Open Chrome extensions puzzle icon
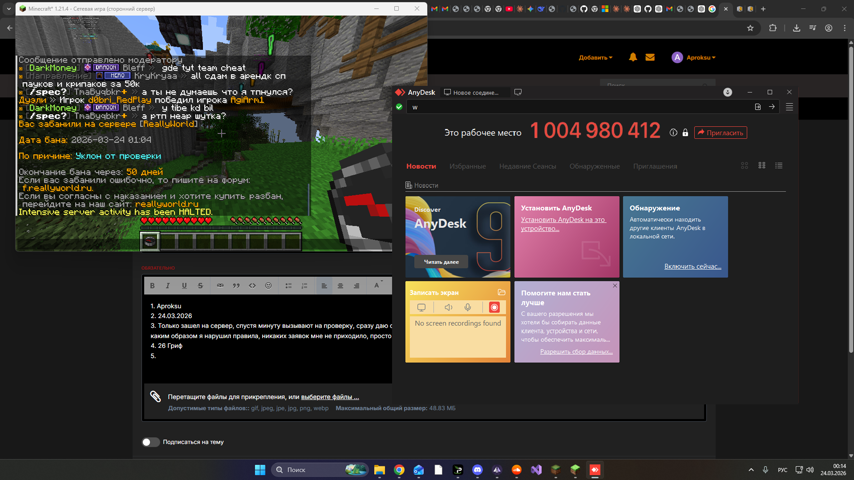 tap(772, 28)
